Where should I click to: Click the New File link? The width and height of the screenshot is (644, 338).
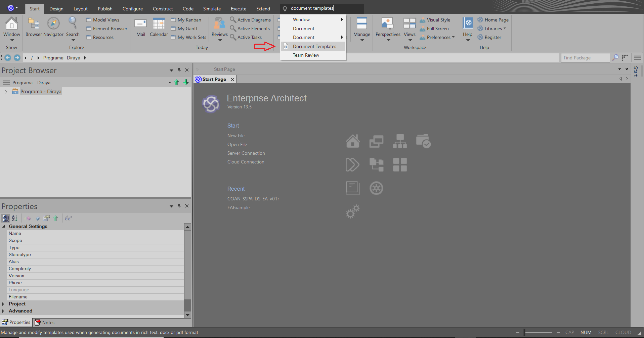pos(236,136)
